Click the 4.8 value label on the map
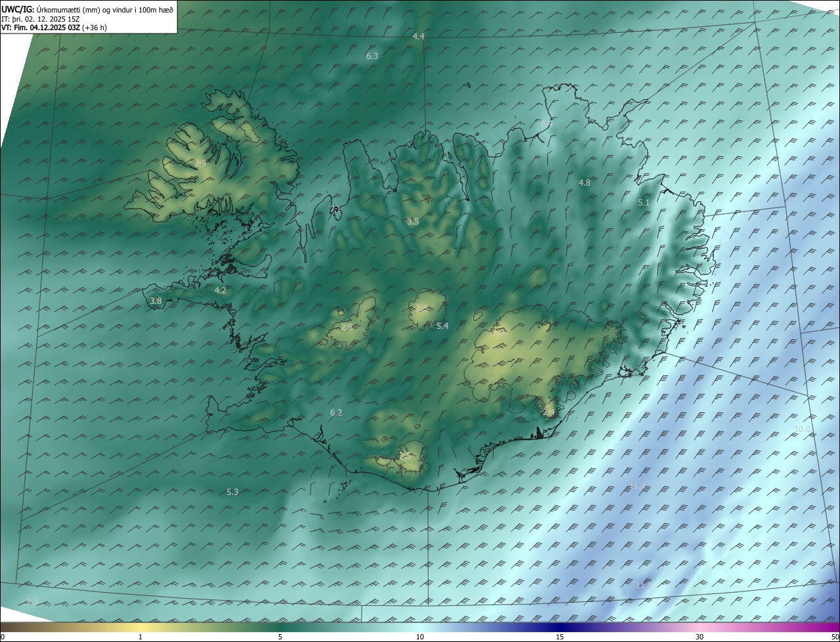The width and height of the screenshot is (840, 642). pyautogui.click(x=584, y=182)
